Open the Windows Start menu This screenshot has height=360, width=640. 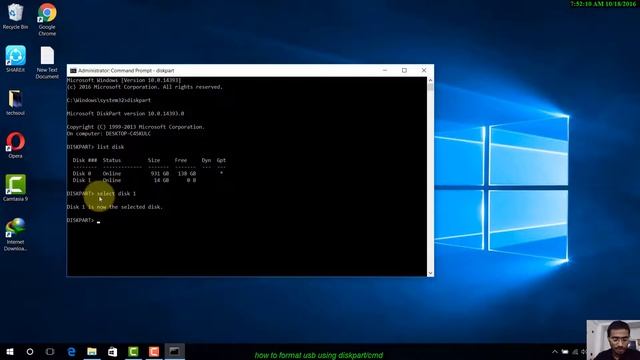pyautogui.click(x=10, y=351)
